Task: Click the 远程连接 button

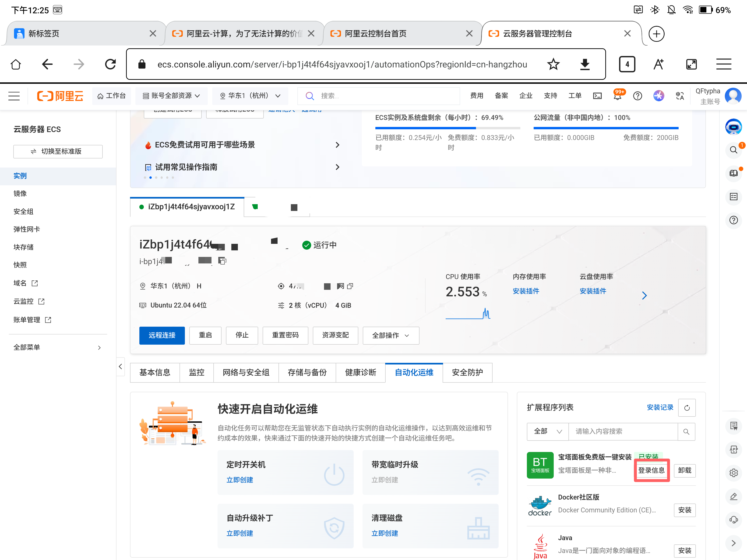Action: 162,335
